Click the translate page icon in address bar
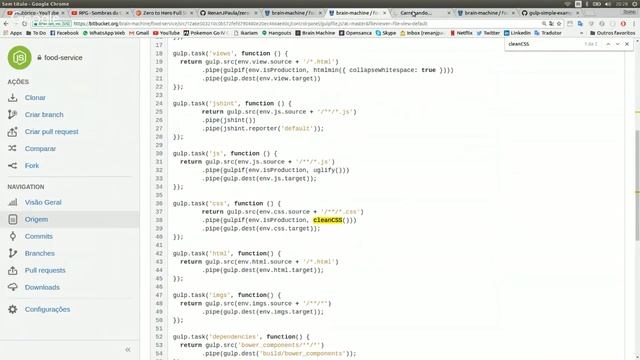The image size is (640, 360). click(x=551, y=24)
